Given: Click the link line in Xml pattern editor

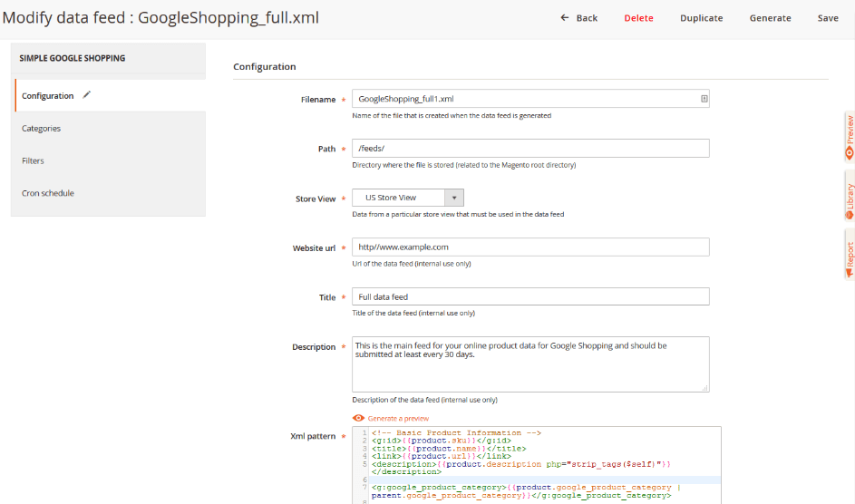Looking at the screenshot, I should click(442, 456).
